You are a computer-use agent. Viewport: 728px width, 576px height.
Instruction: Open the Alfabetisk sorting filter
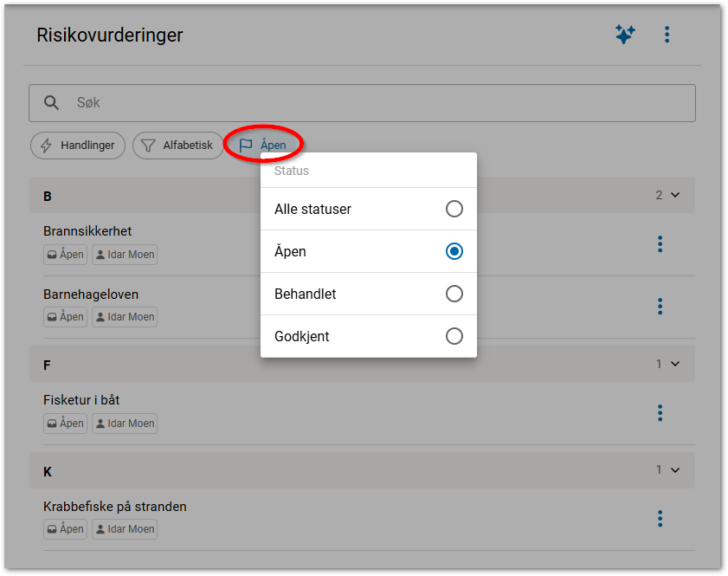[x=177, y=146]
